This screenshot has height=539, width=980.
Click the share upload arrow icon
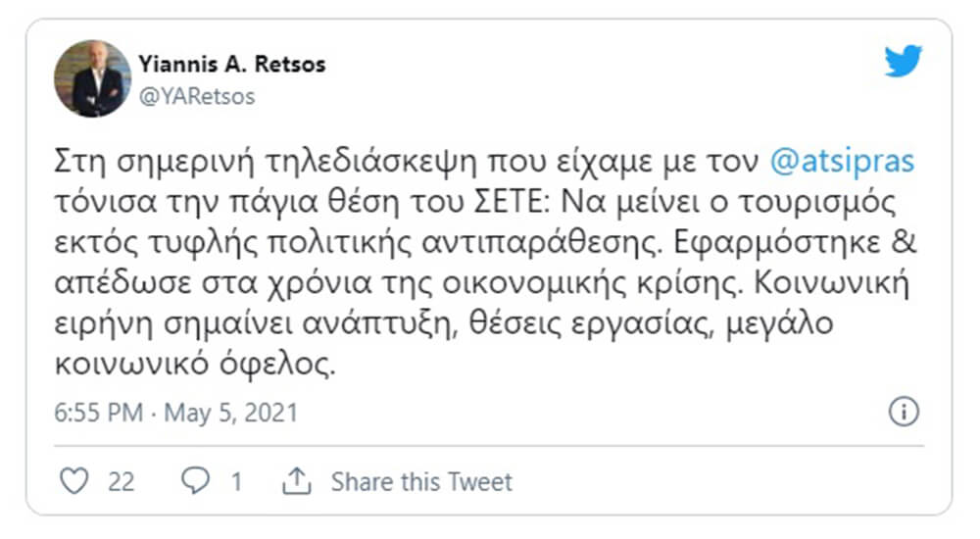(x=296, y=481)
